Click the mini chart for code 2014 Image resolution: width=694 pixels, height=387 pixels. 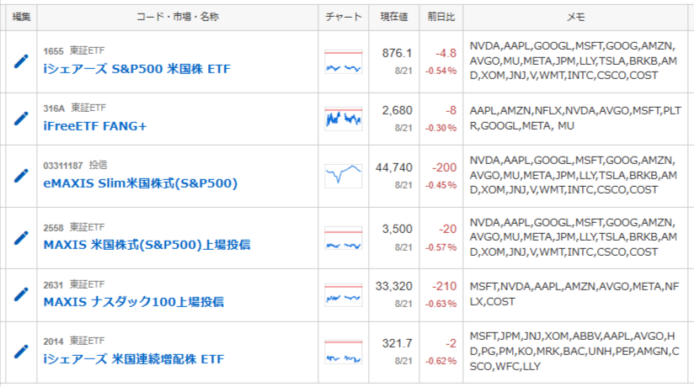pyautogui.click(x=343, y=352)
